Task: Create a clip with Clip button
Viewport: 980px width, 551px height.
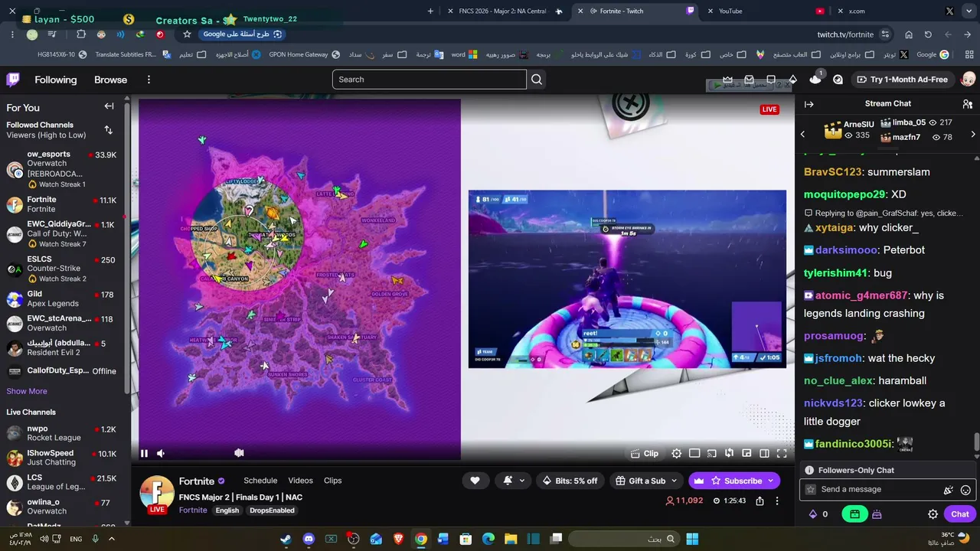Action: (645, 453)
